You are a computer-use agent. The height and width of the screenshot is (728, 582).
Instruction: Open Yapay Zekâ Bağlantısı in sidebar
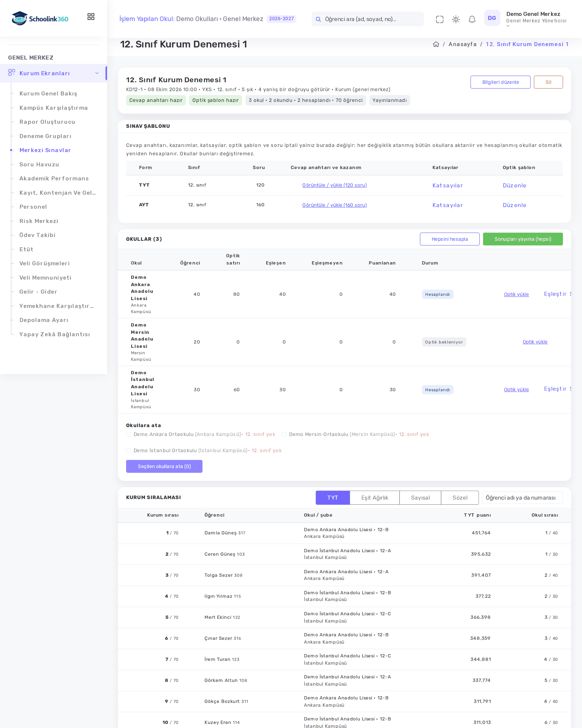click(x=55, y=334)
